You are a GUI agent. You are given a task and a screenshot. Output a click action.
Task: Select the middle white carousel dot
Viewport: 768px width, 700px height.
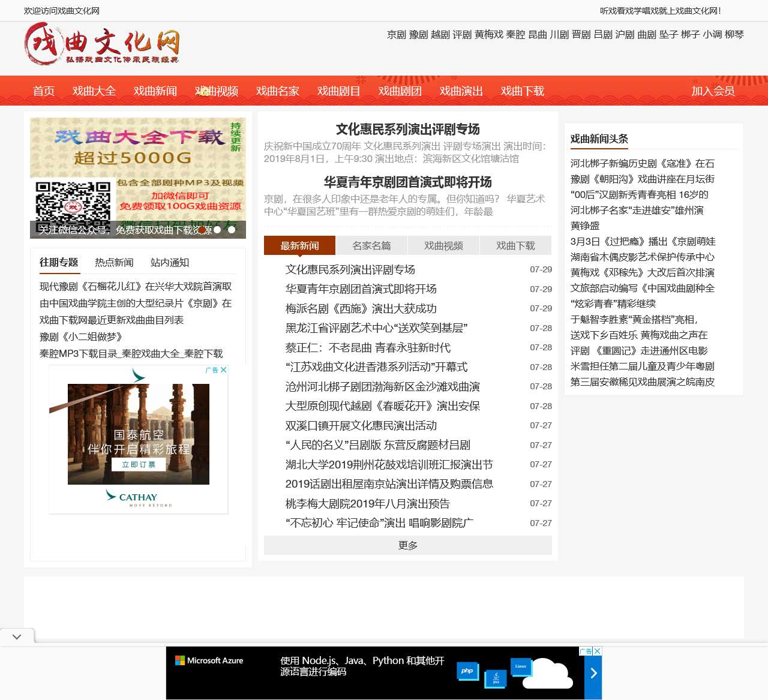(217, 229)
